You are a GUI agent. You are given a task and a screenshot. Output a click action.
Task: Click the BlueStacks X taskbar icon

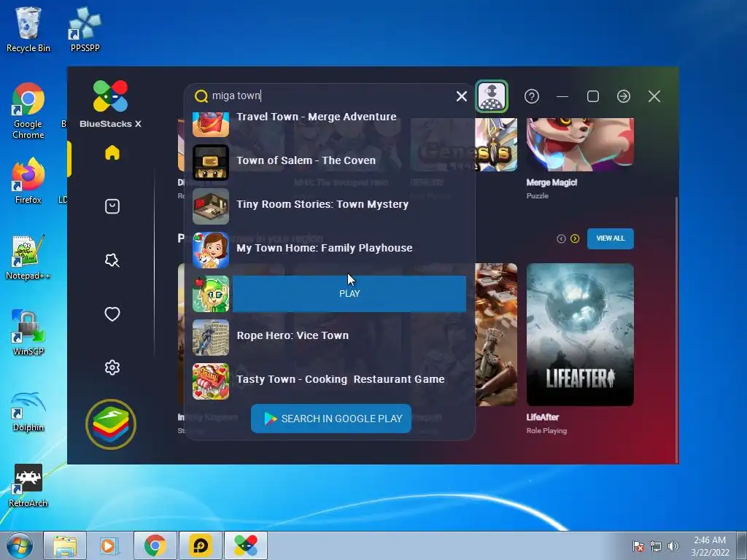coord(246,545)
